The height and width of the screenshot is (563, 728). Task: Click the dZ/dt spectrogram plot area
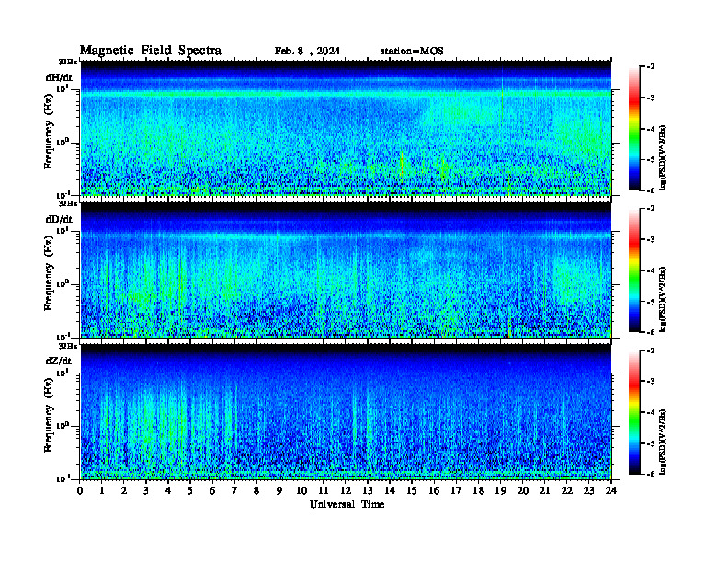[x=346, y=412]
